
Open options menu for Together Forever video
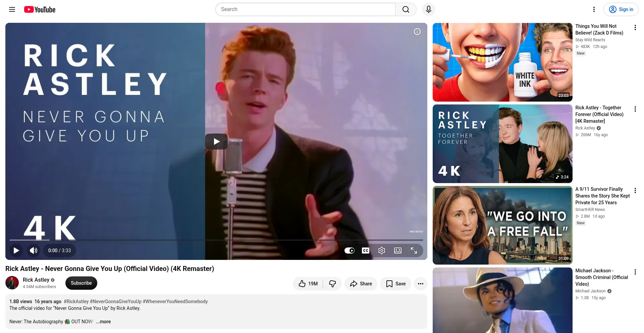635,109
